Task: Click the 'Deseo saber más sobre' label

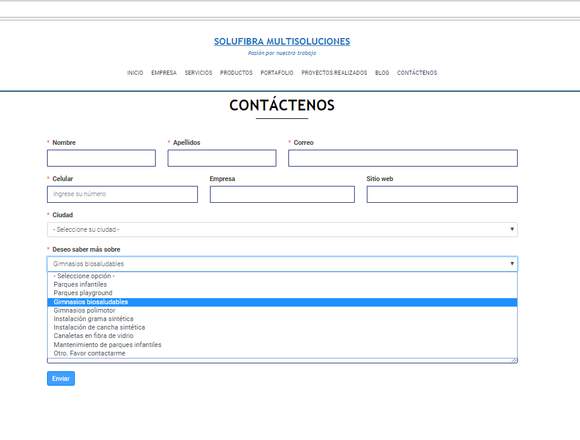Action: point(86,250)
